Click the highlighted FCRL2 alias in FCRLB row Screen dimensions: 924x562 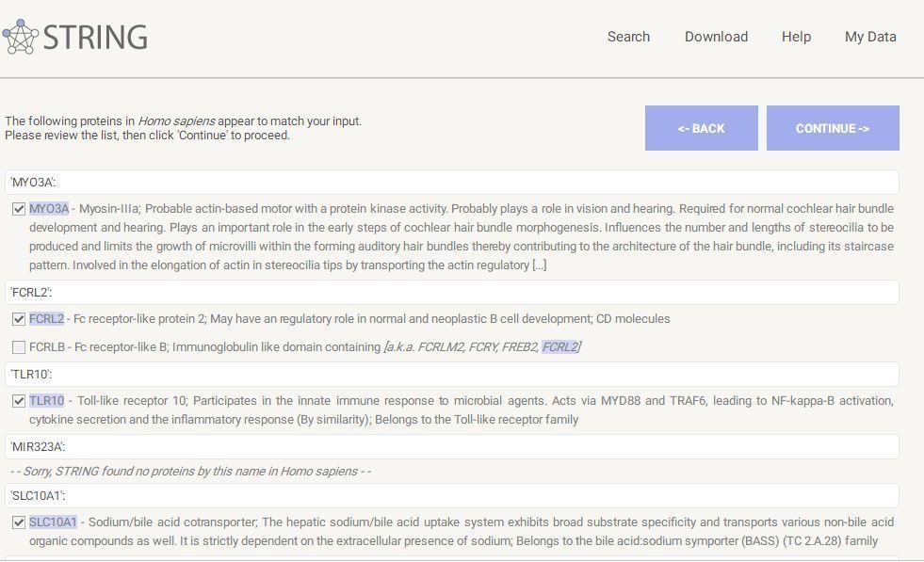(x=560, y=347)
